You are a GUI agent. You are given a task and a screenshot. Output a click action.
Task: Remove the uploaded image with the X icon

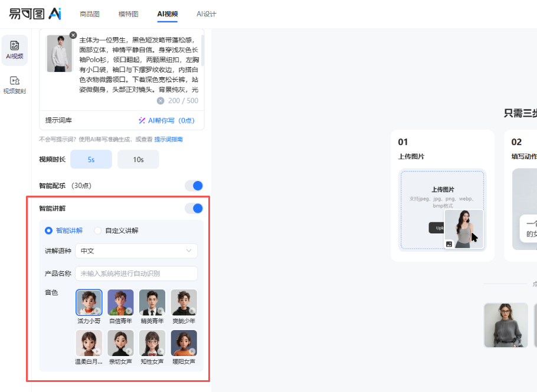pyautogui.click(x=73, y=35)
